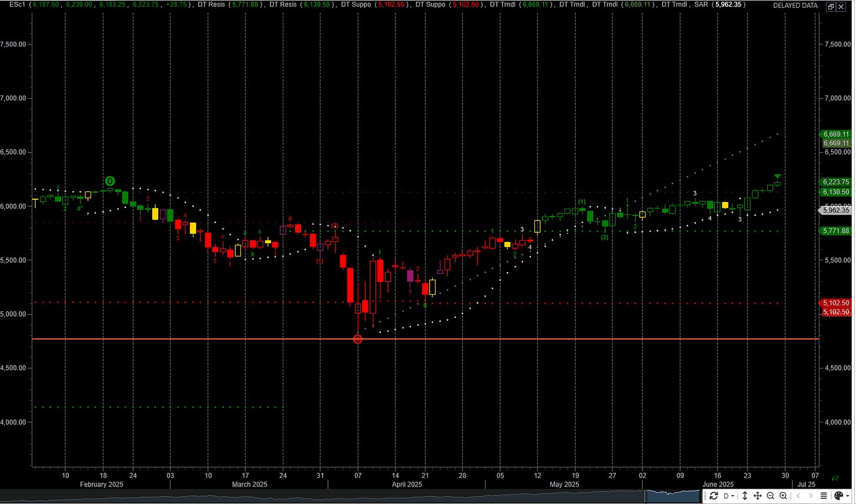The width and height of the screenshot is (856, 504).
Task: Go to next chart with right chevron
Action: (811, 496)
